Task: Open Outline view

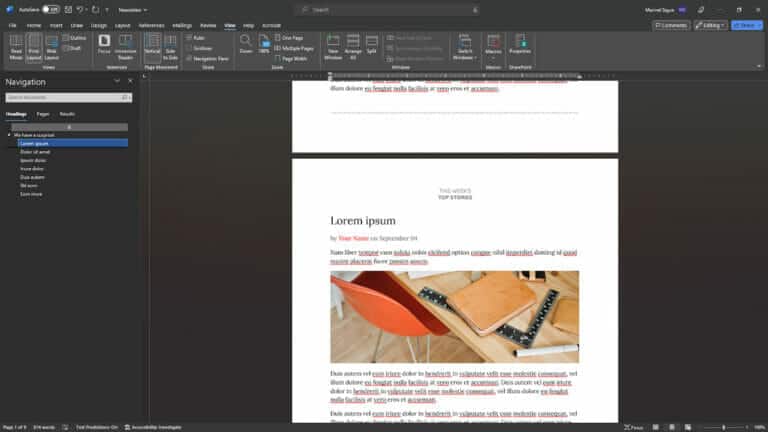Action: pyautogui.click(x=74, y=38)
